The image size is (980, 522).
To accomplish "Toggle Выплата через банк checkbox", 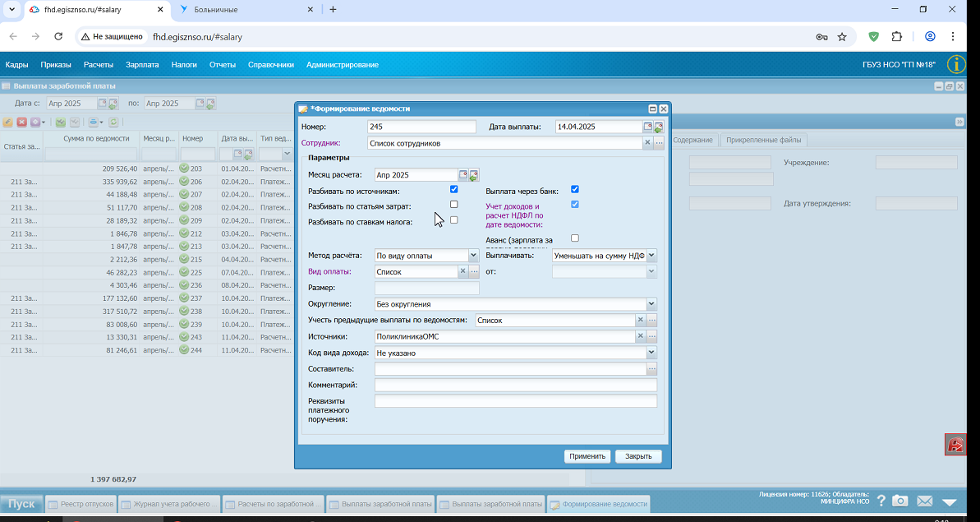I will click(575, 189).
